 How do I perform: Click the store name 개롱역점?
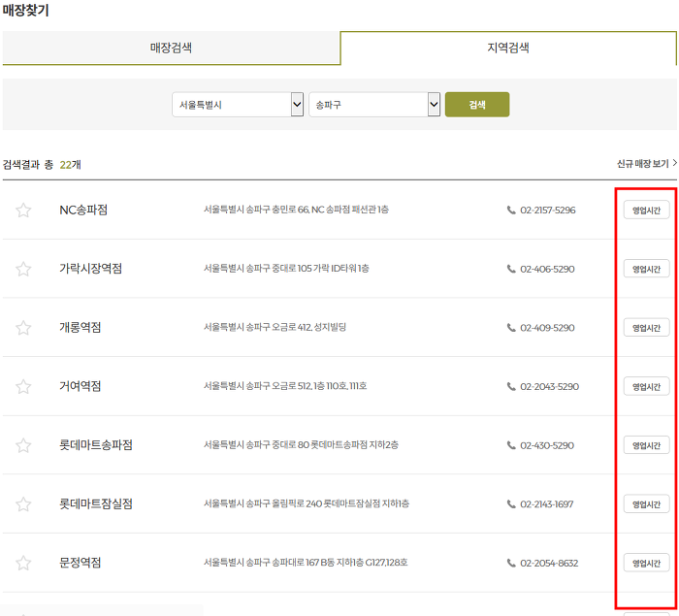point(81,328)
